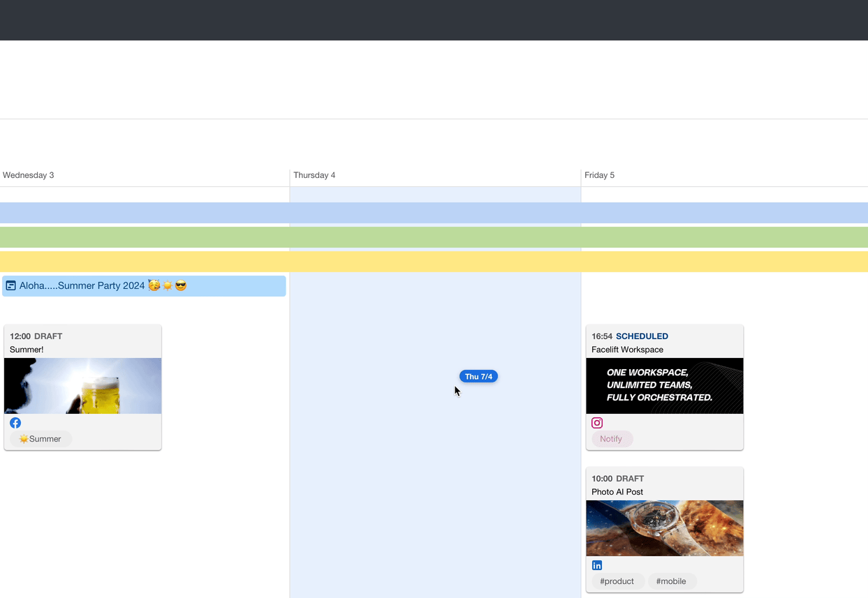868x598 pixels.
Task: Select the blue campaign bar
Action: (434, 213)
